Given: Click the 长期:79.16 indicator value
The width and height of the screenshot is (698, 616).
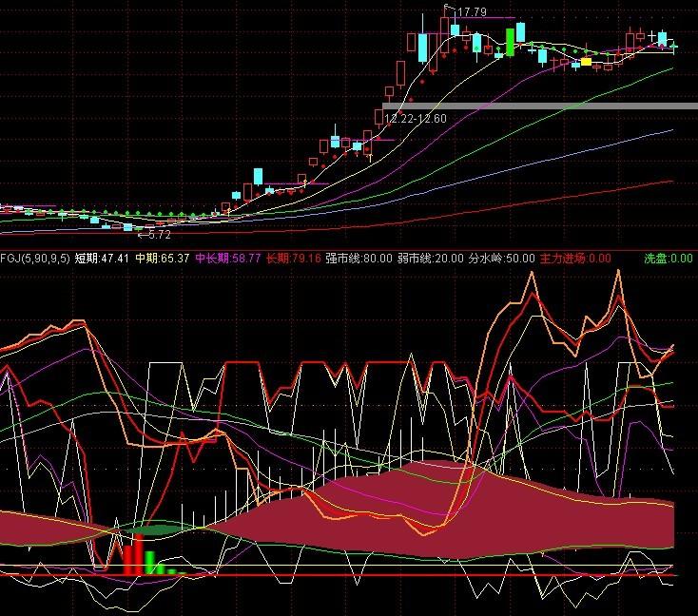Looking at the screenshot, I should pos(294,259).
